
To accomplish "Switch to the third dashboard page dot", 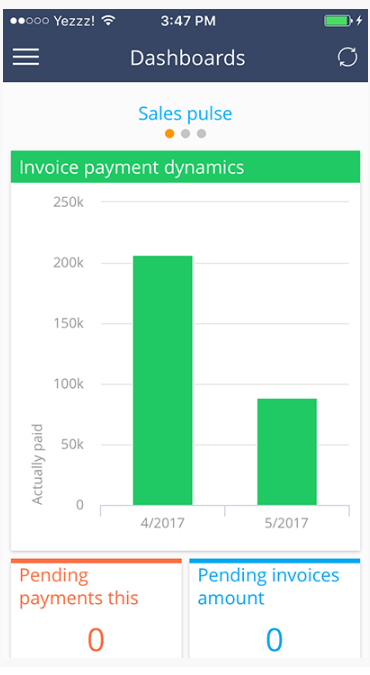I will tap(201, 133).
